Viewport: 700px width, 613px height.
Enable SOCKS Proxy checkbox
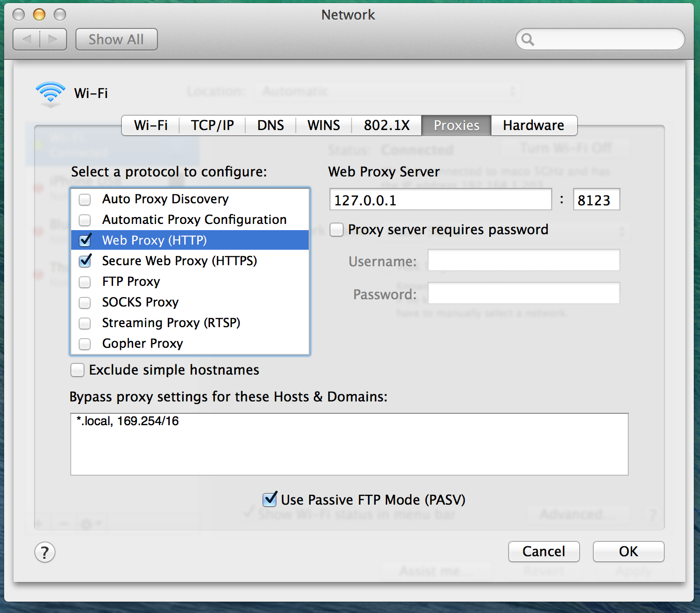pos(85,303)
